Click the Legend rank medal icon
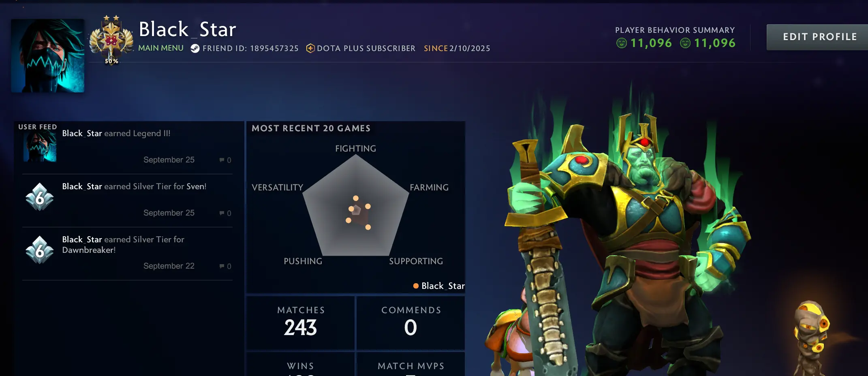 (111, 40)
